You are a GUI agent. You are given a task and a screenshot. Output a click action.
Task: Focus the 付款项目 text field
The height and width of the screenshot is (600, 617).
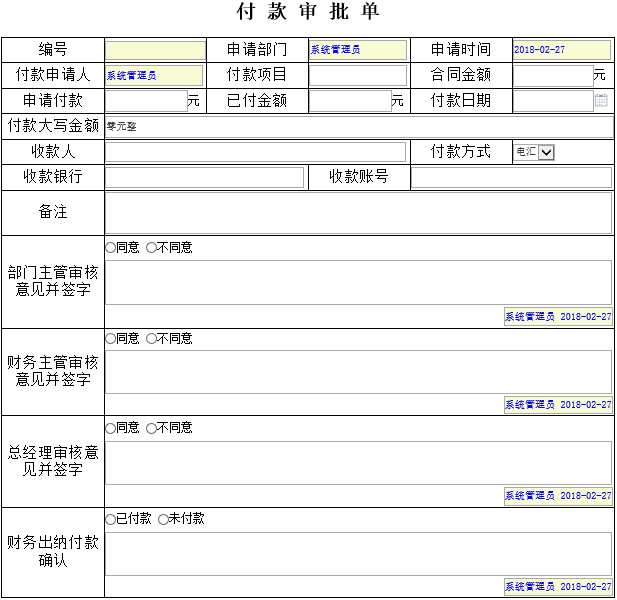358,75
